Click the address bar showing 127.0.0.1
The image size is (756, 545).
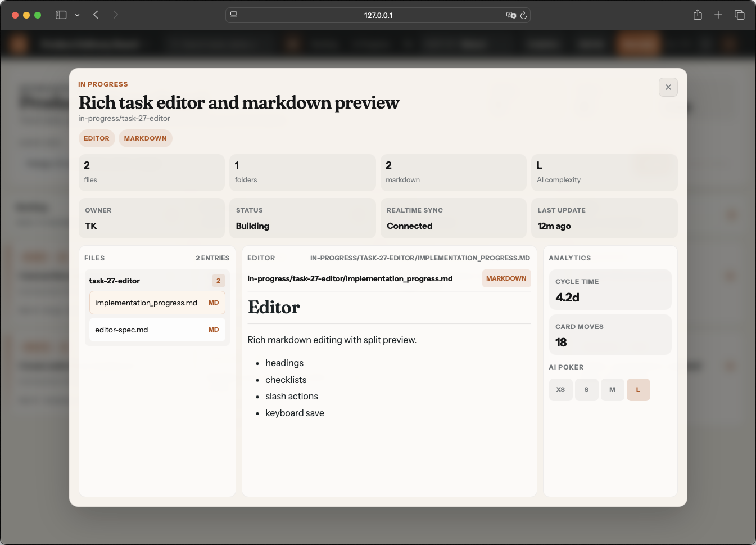click(x=378, y=15)
